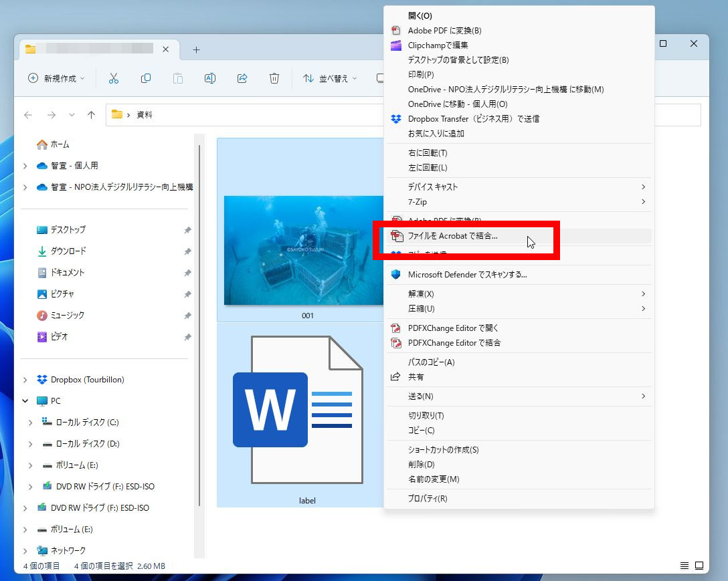Choose 開く(O) in context menu

[519, 16]
